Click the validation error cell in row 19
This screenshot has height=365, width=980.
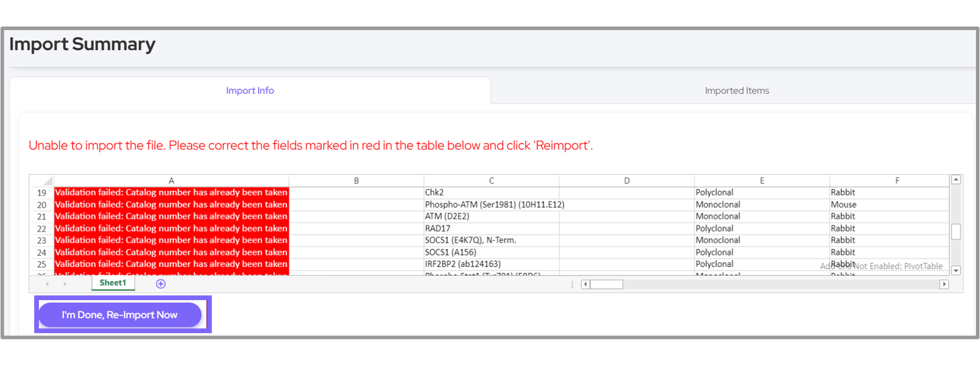[x=171, y=193]
